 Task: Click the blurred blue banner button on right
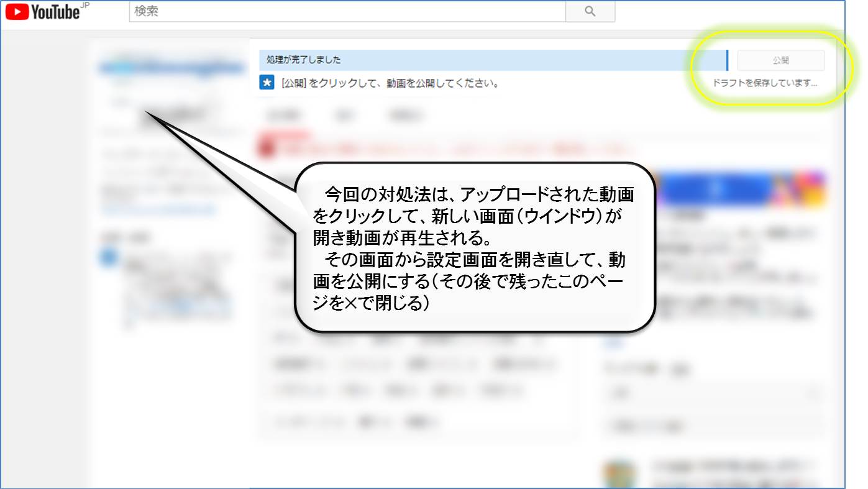[x=715, y=188]
